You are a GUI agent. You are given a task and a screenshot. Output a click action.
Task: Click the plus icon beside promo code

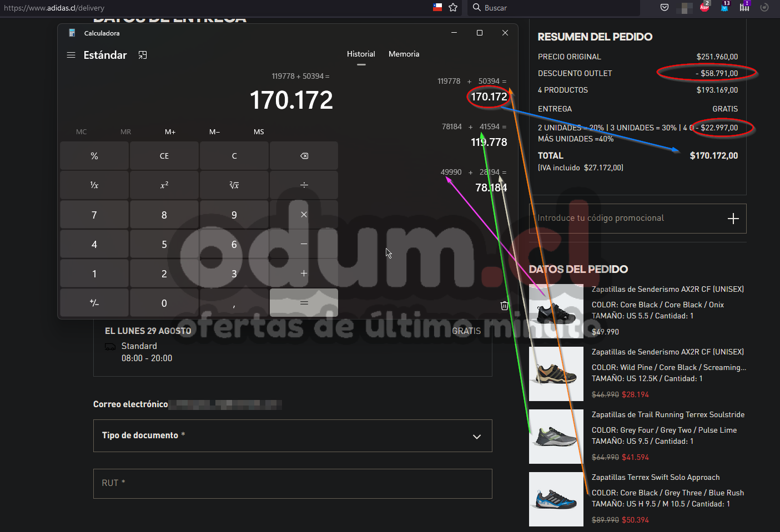tap(733, 219)
